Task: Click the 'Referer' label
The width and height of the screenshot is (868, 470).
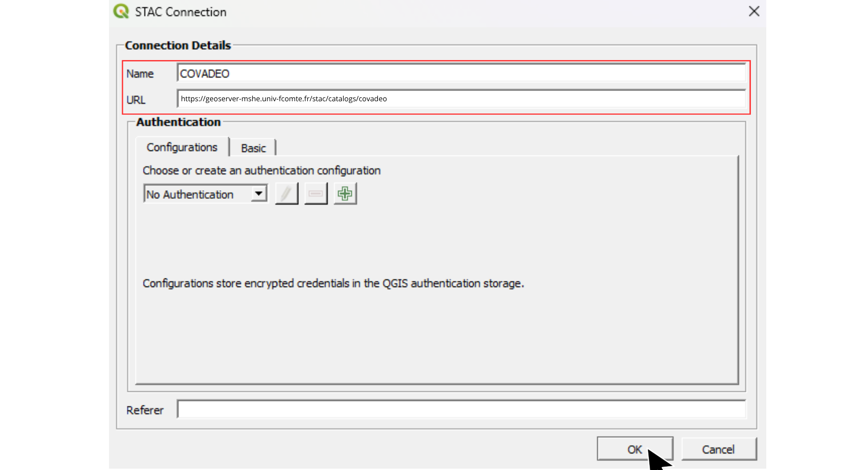Action: click(145, 410)
